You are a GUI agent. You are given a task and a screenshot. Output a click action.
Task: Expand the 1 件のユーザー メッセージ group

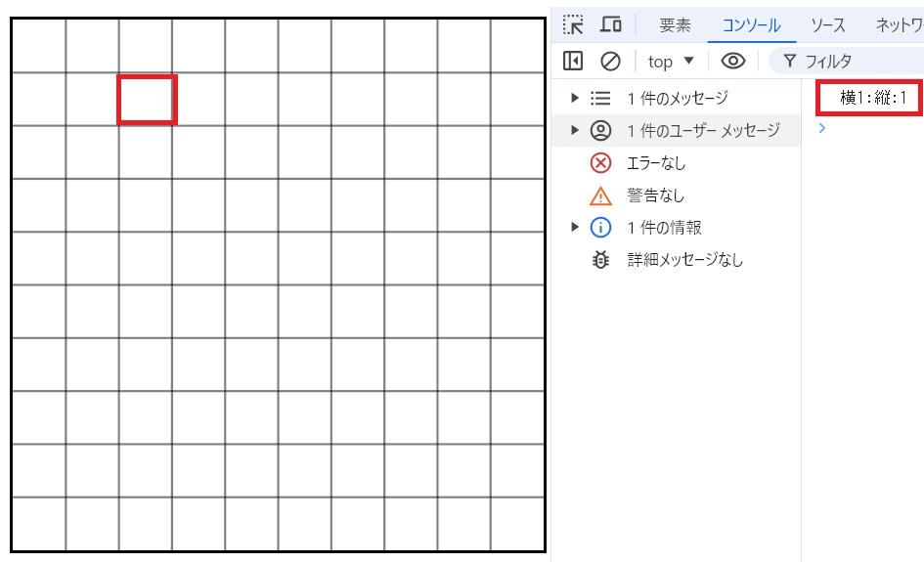(575, 130)
